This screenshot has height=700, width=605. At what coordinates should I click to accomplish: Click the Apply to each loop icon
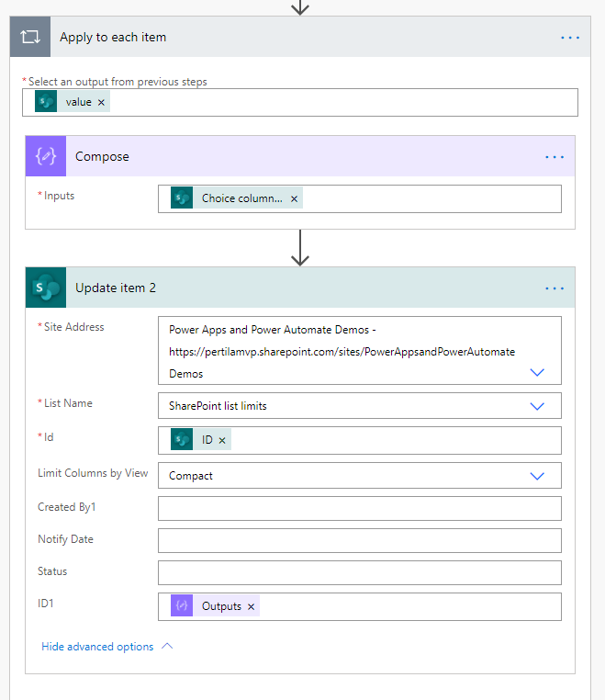30,38
